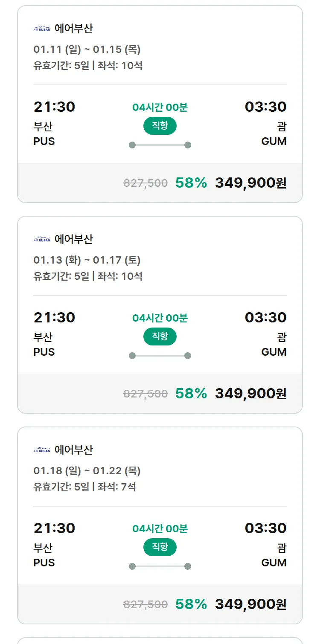Viewport: 320px width, 644px height.
Task: Click route line under 직항 on 01.11 flight
Action: point(160,145)
